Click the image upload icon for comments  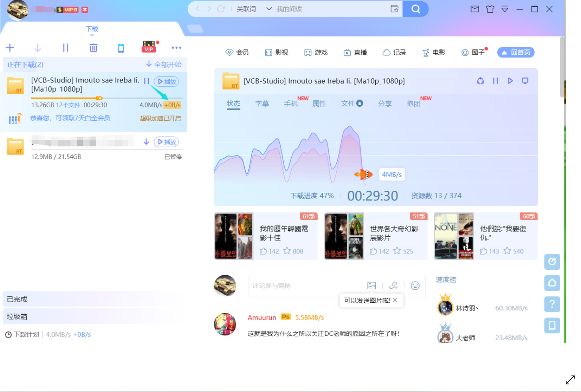pyautogui.click(x=372, y=286)
